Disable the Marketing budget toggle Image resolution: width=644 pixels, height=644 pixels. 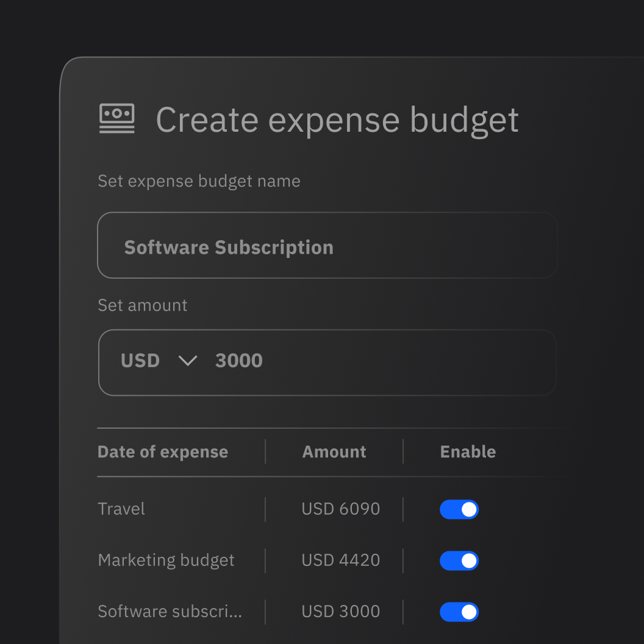coord(459,560)
